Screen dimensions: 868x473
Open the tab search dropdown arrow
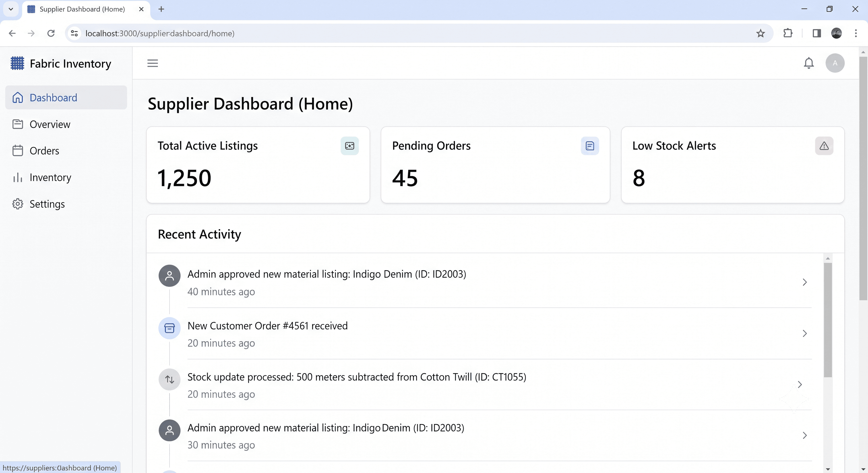(x=11, y=9)
